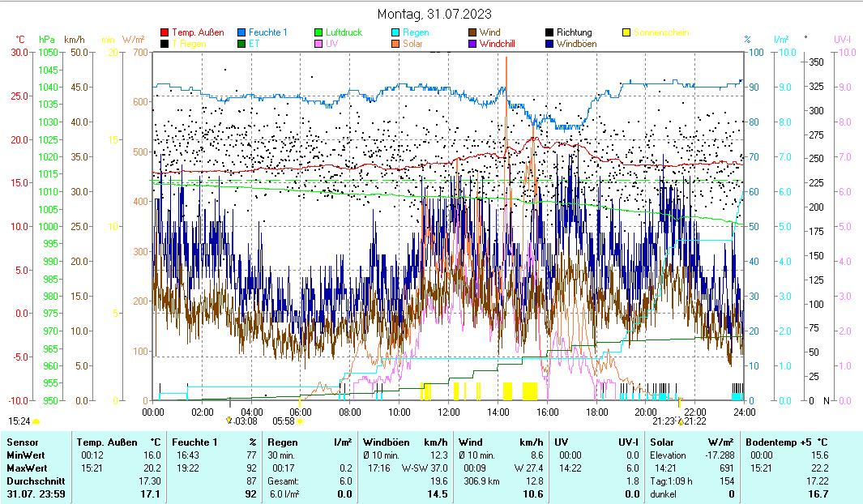Screen dimensions: 863x504
Task: Click the blue Feuchte 1 legend square
Action: 242,32
